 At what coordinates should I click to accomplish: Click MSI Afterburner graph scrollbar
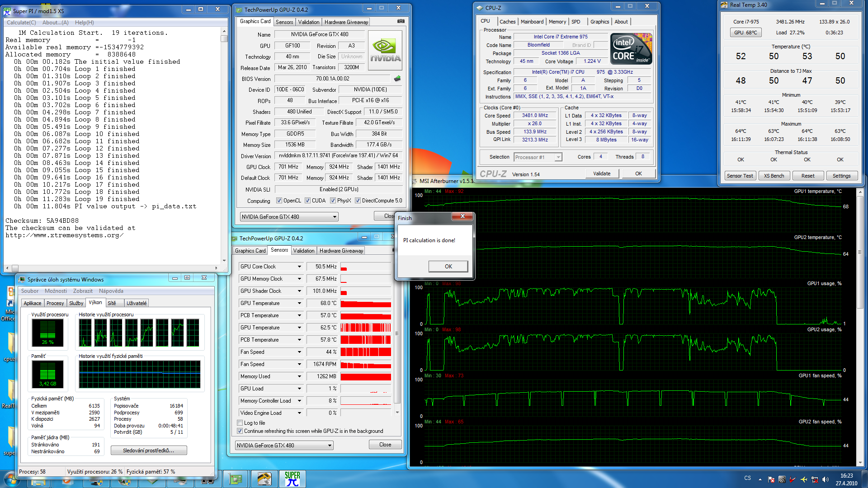click(860, 326)
